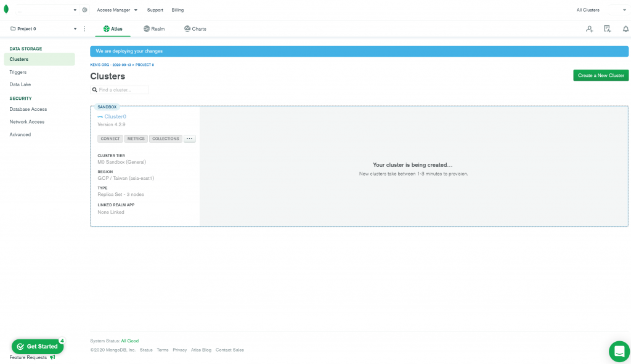This screenshot has height=364, width=631.
Task: Switch to the Realm tab
Action: [154, 29]
